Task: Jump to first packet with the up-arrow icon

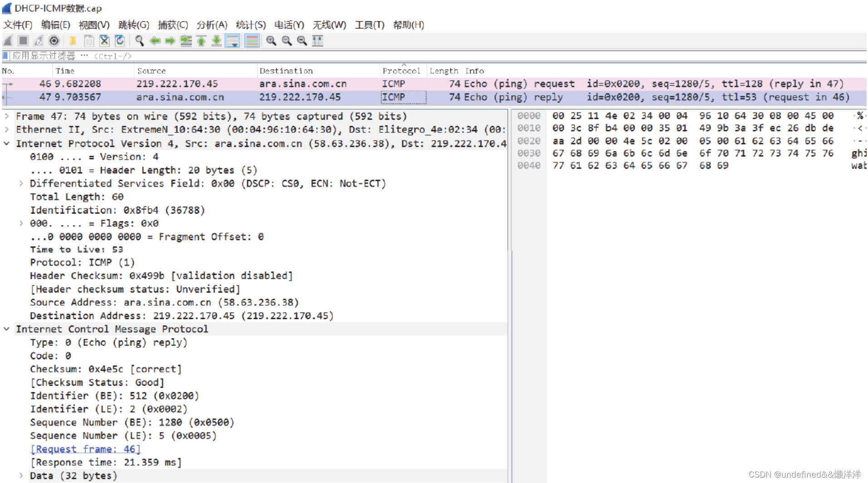Action: coord(201,41)
